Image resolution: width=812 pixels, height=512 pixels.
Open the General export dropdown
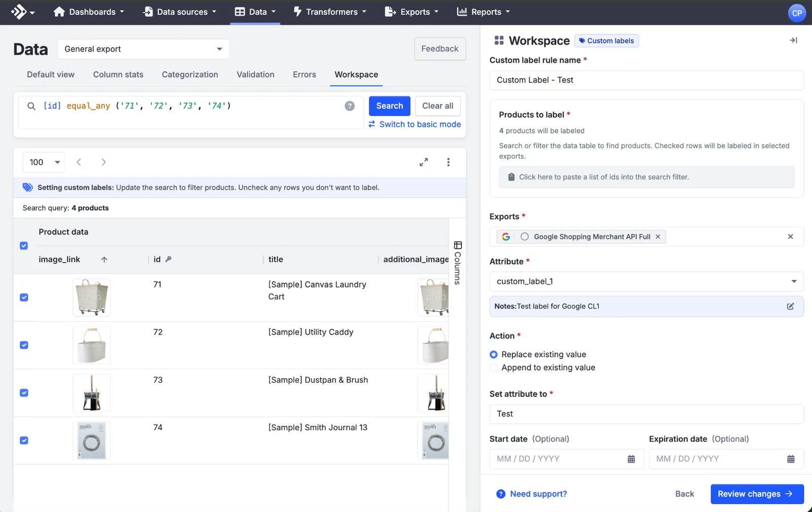pos(144,49)
